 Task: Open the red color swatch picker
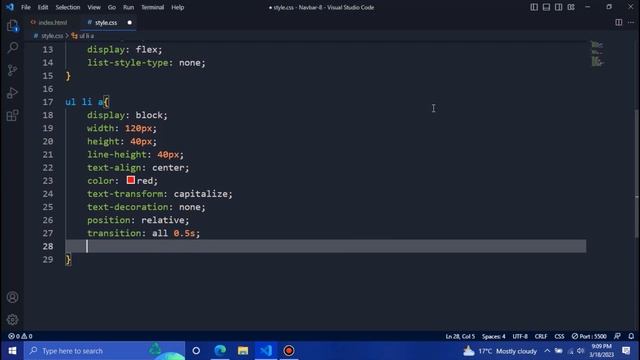[x=131, y=180]
